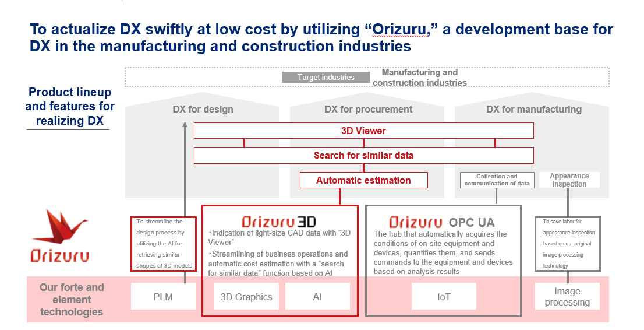Select the Image processing technology box
This screenshot has width=644, height=330.
(x=567, y=297)
